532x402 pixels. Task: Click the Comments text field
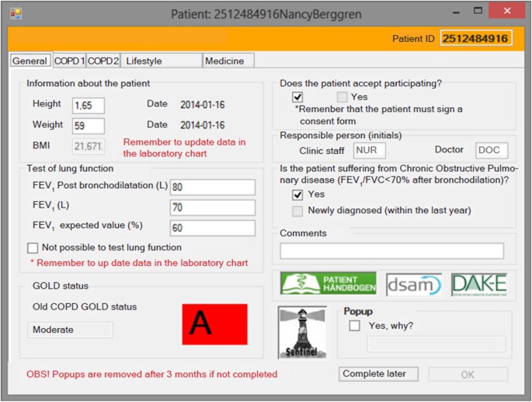click(x=391, y=251)
